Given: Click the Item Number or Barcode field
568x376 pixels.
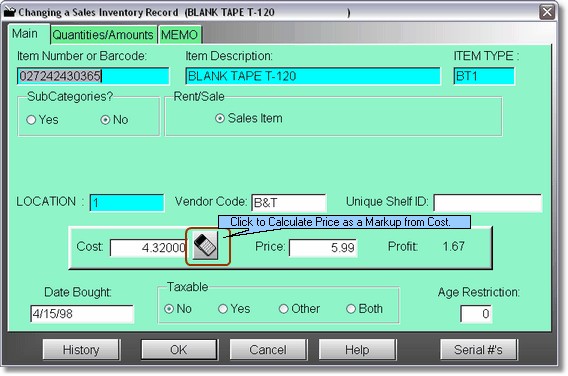Looking at the screenshot, I should [x=93, y=76].
